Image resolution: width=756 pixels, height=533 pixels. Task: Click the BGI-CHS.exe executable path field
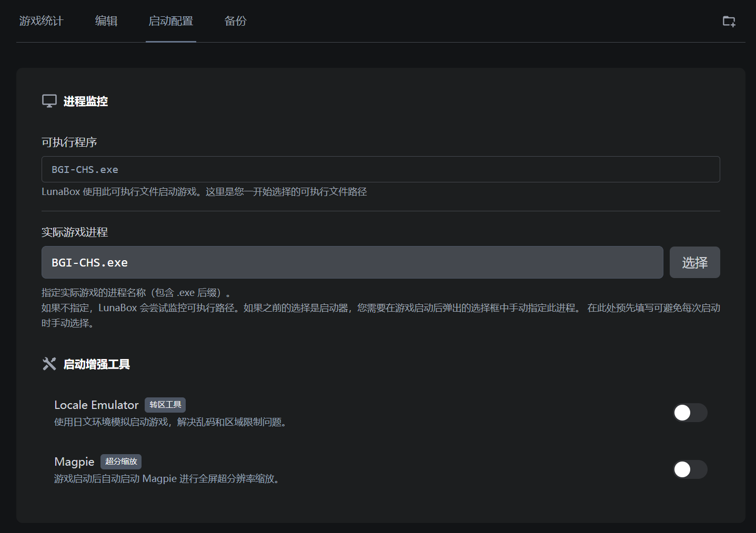[380, 169]
